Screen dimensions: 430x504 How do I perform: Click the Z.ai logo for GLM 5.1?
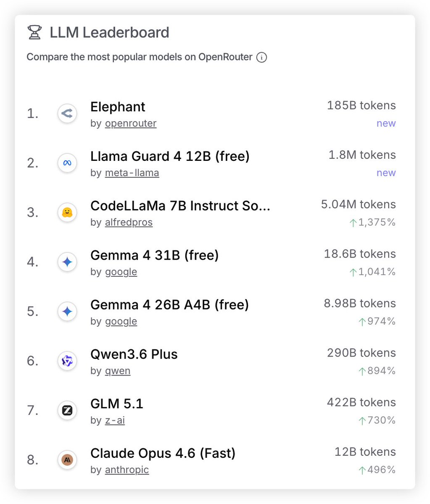(67, 410)
